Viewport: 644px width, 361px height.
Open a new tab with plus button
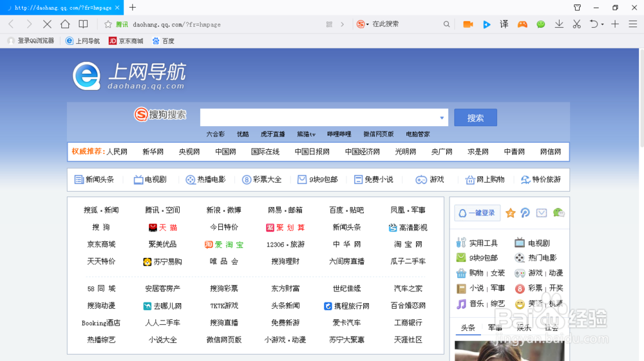point(133,7)
